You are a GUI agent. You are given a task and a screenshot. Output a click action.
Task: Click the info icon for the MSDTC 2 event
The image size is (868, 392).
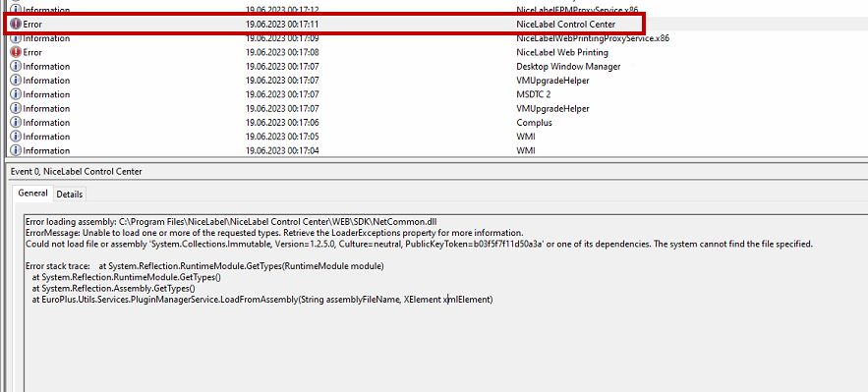click(x=16, y=94)
